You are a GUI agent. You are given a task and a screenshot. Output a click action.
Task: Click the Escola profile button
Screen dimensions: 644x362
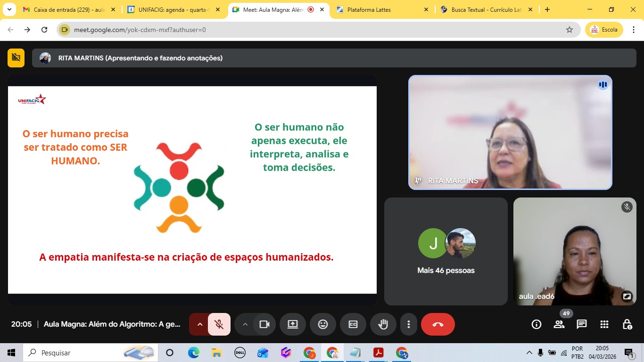pos(604,30)
